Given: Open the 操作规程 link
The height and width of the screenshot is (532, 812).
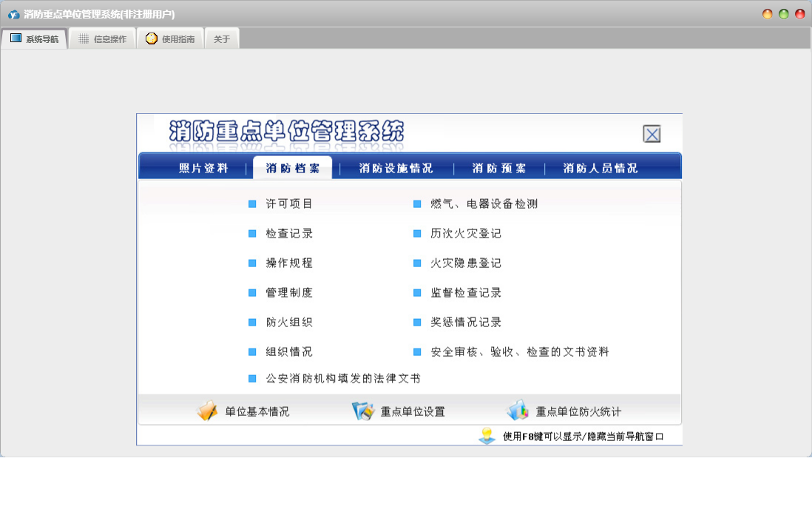Looking at the screenshot, I should click(289, 263).
